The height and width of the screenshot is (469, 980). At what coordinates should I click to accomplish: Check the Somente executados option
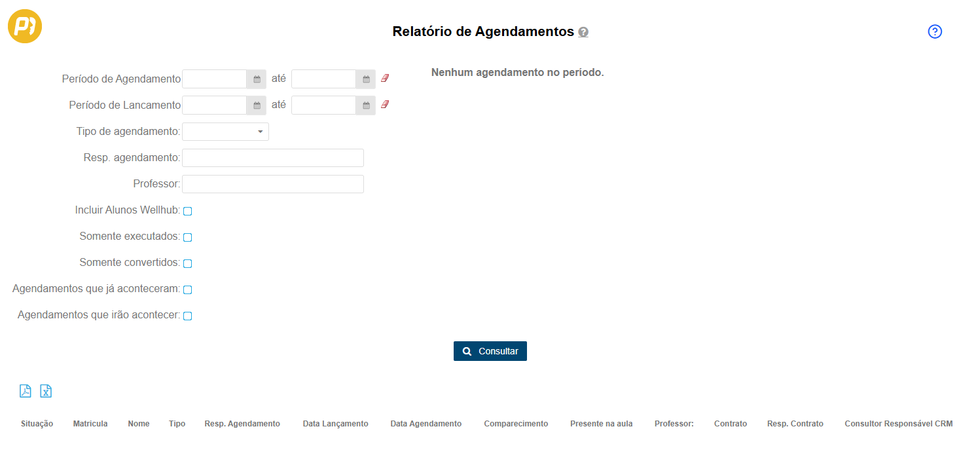coord(187,237)
